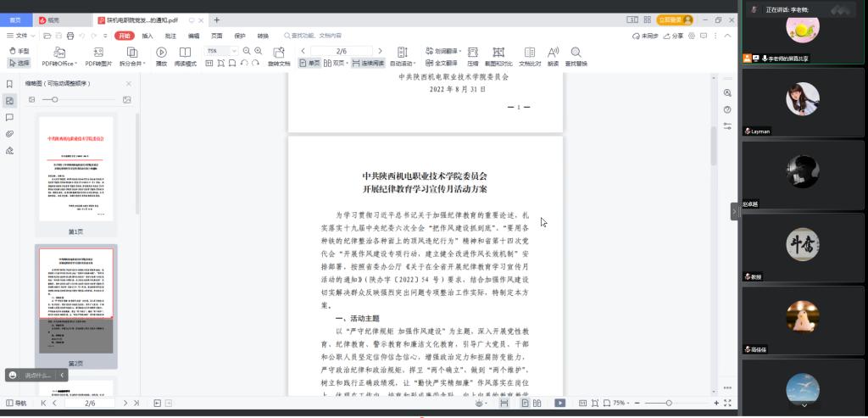Open 查找替换 find and replace
The image size is (868, 418).
pos(576,56)
